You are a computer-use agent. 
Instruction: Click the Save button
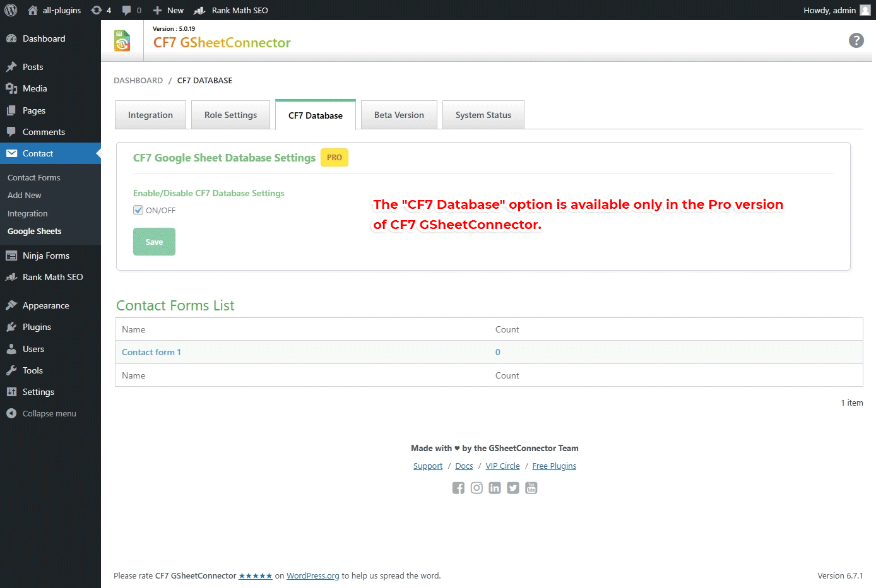click(x=154, y=242)
